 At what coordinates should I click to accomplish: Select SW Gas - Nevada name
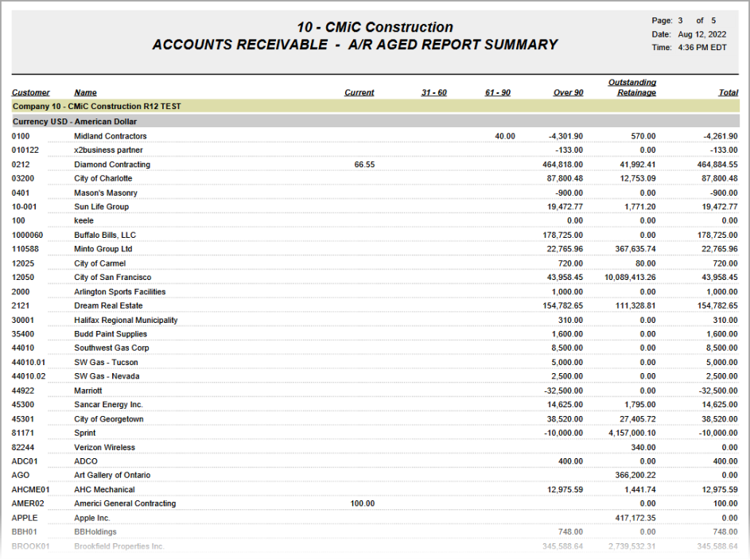click(x=107, y=376)
